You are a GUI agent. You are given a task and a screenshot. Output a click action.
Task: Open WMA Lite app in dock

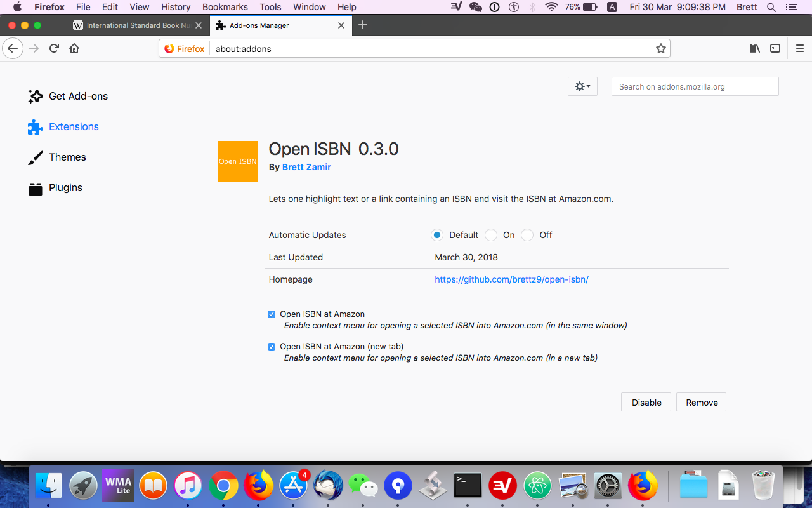(x=118, y=486)
